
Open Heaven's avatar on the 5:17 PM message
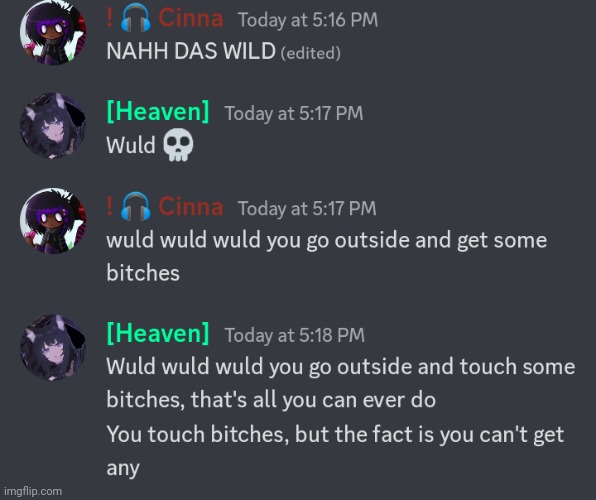(x=53, y=125)
